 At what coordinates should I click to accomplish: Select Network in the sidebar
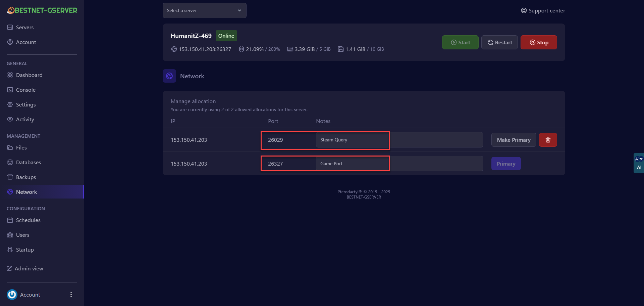point(42,192)
